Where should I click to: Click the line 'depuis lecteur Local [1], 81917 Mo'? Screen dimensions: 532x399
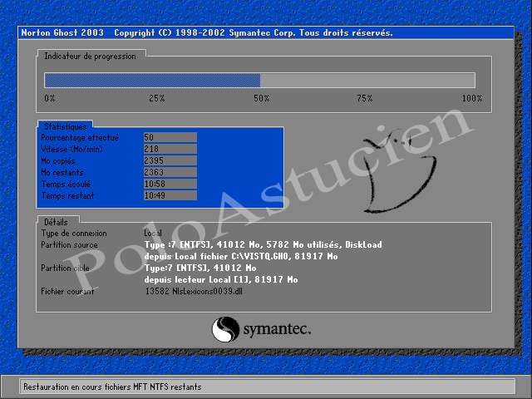pos(221,279)
